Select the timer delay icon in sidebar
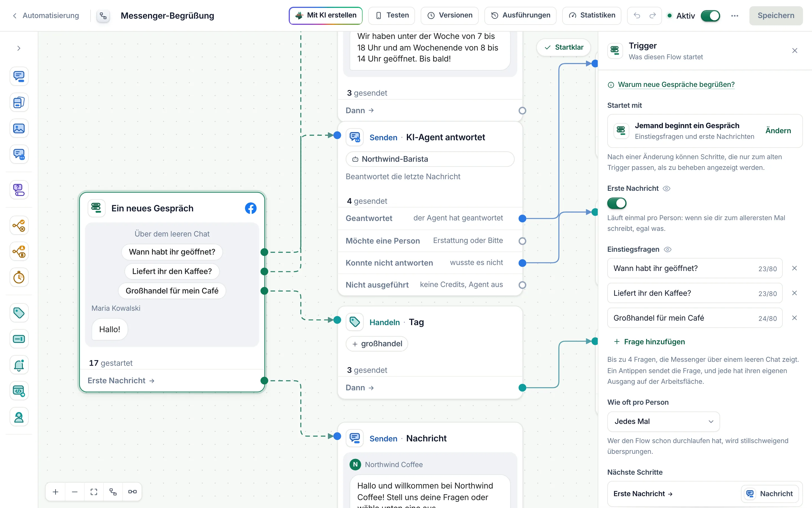Image resolution: width=812 pixels, height=508 pixels. tap(19, 277)
